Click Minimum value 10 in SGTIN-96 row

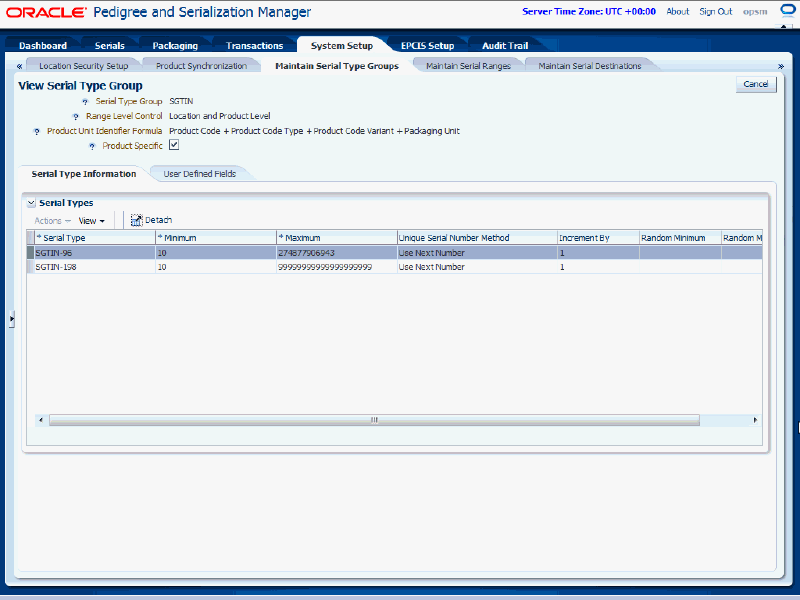click(162, 253)
